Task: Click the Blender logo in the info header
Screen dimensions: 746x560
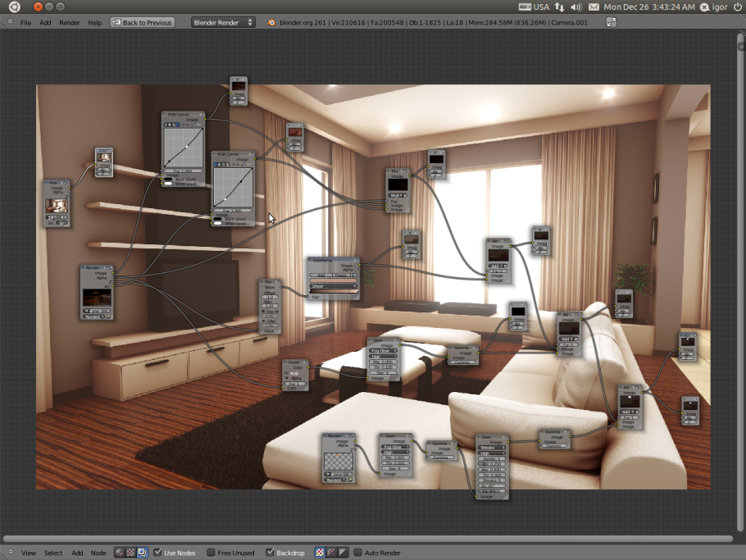Action: coord(271,22)
